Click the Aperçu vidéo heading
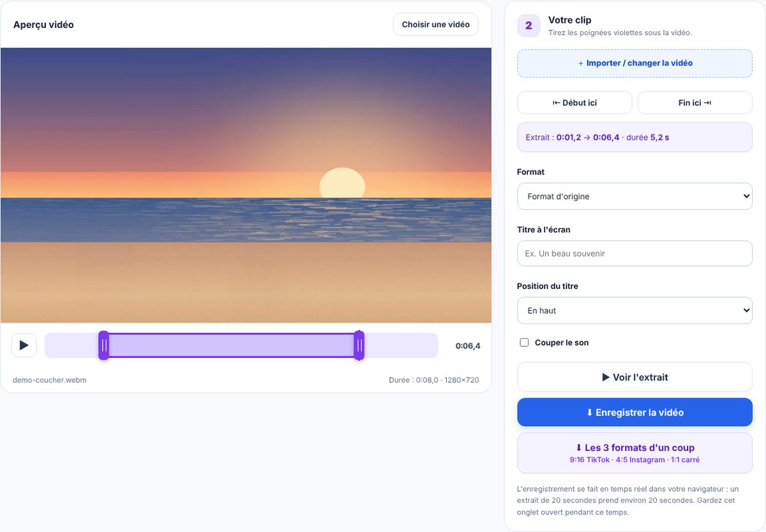Image resolution: width=766 pixels, height=532 pixels. pos(43,25)
